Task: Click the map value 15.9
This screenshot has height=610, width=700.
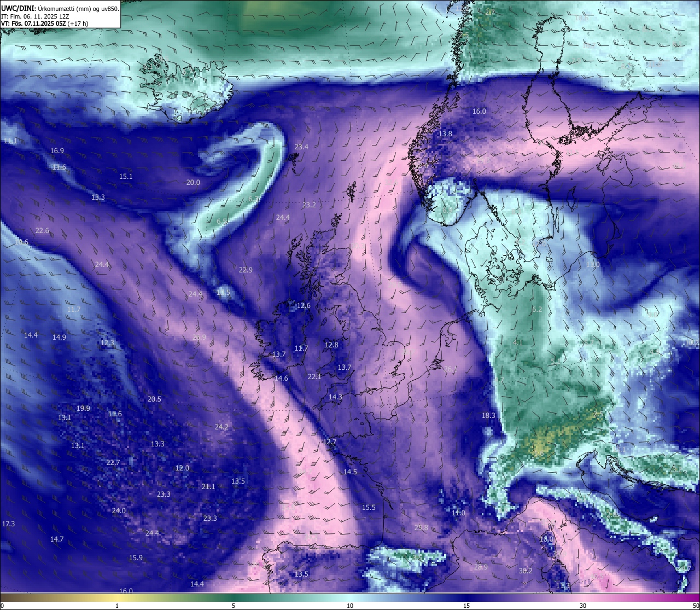Action: (136, 558)
